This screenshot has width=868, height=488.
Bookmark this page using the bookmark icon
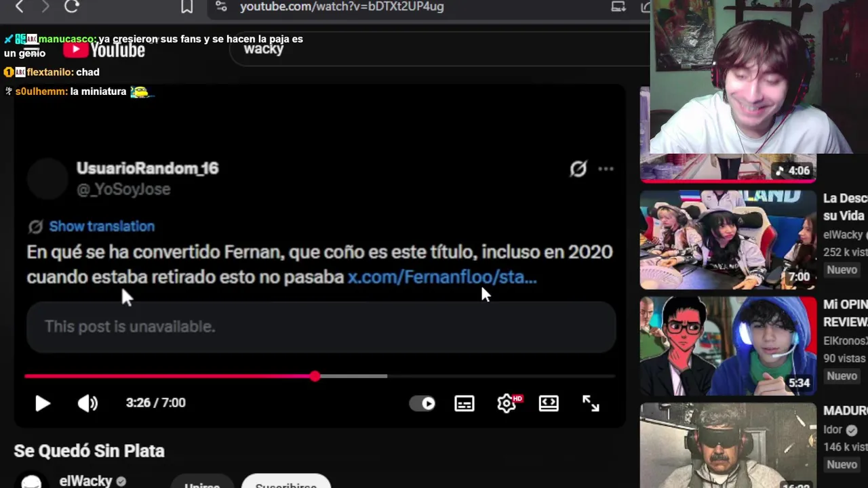click(x=186, y=7)
